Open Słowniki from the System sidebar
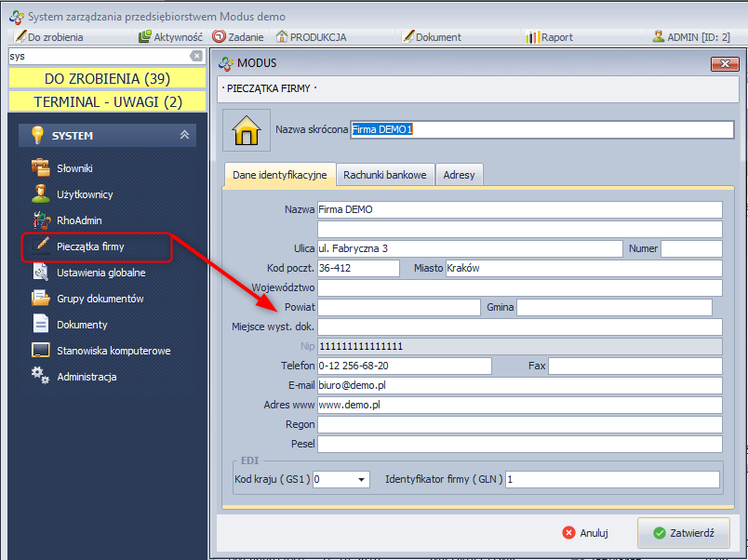This screenshot has width=748, height=560. pos(74,168)
